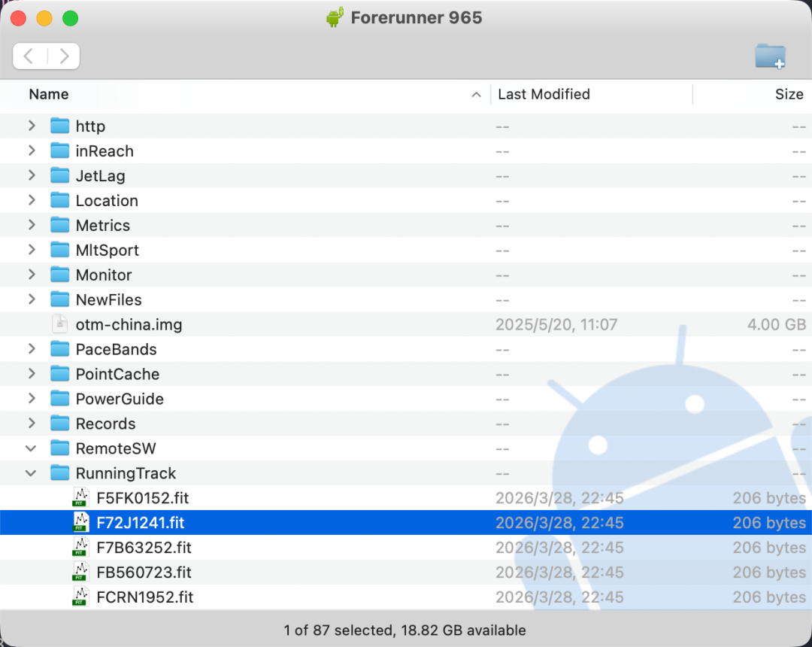Expand the JetLag folder chevron
The width and height of the screenshot is (812, 647).
pos(32,175)
